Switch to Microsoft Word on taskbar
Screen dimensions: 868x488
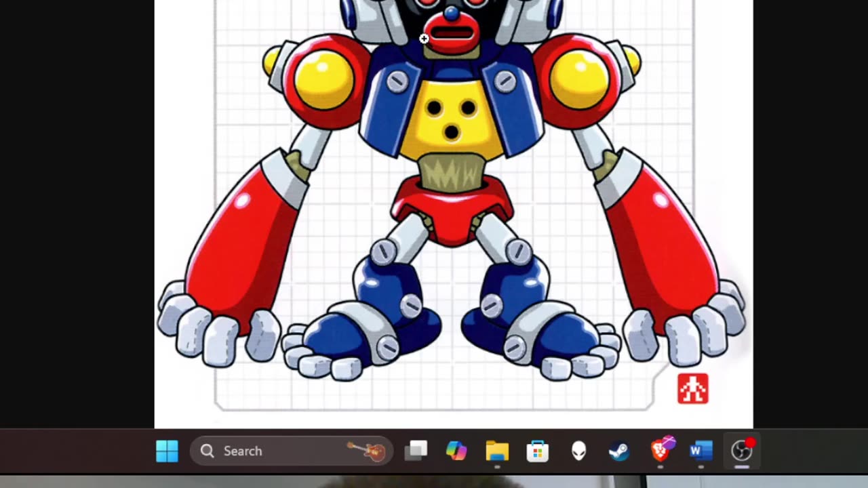pyautogui.click(x=701, y=451)
